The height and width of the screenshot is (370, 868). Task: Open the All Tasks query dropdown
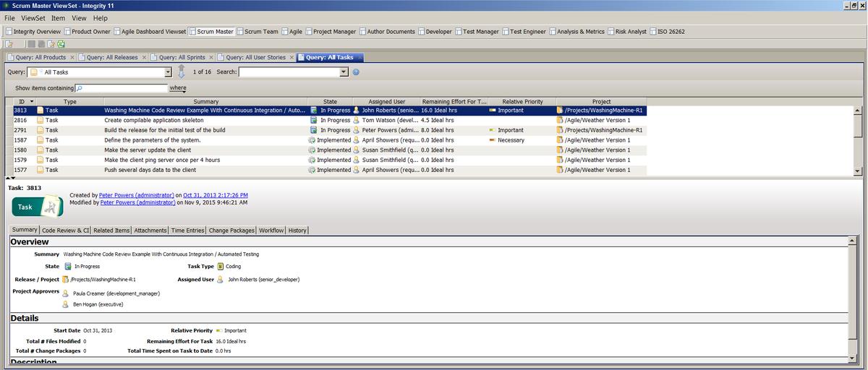click(168, 72)
